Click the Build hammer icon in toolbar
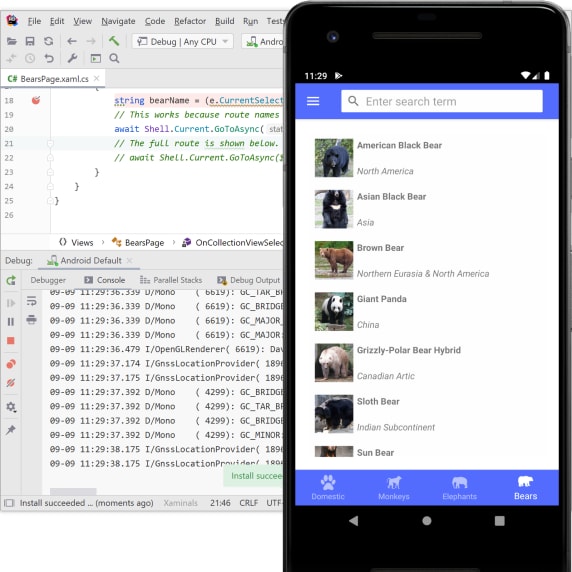Viewport: 572px width, 572px height. point(114,41)
